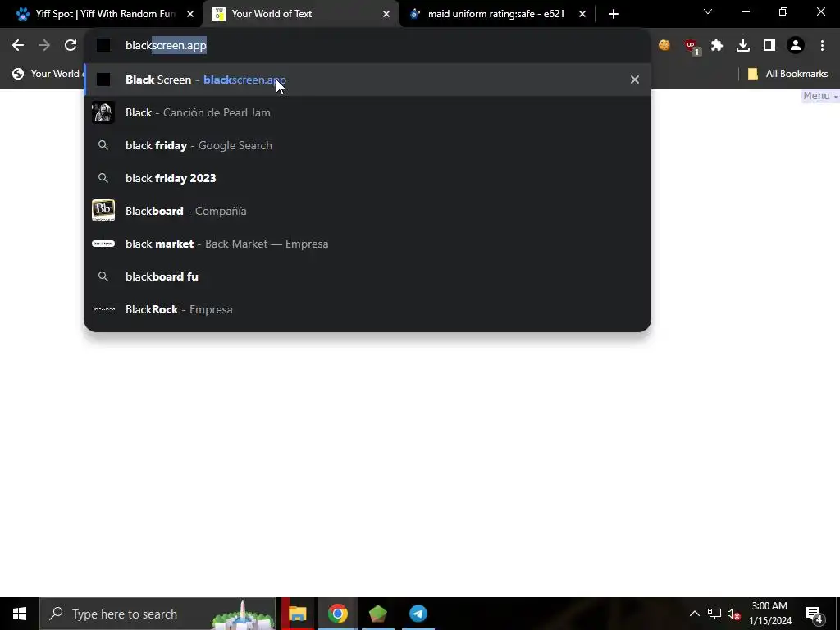The width and height of the screenshot is (840, 630).
Task: Close the e621 tab
Action: pyautogui.click(x=582, y=14)
